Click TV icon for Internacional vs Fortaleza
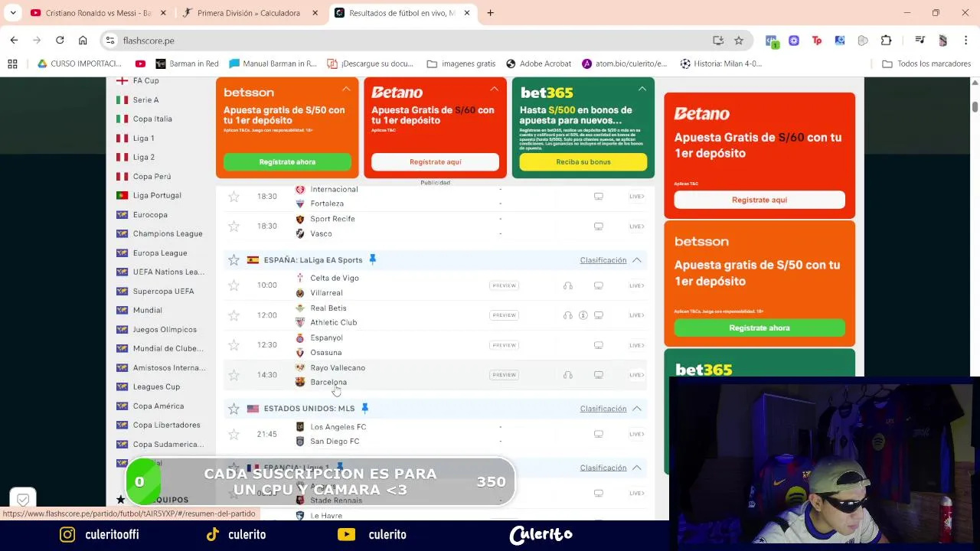This screenshot has height=551, width=980. tap(599, 197)
